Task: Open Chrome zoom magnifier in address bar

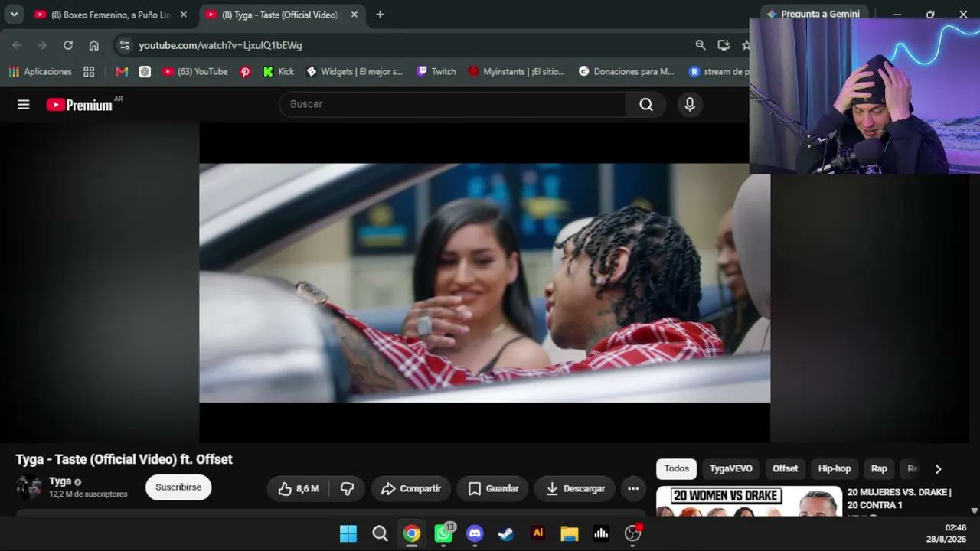Action: click(701, 45)
